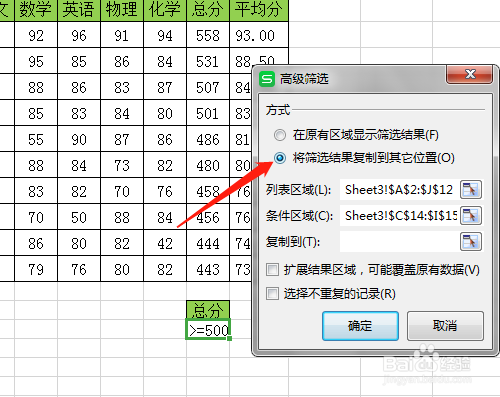The image size is (500, 397).
Task: Select cell with total 507
Action: tap(208, 87)
